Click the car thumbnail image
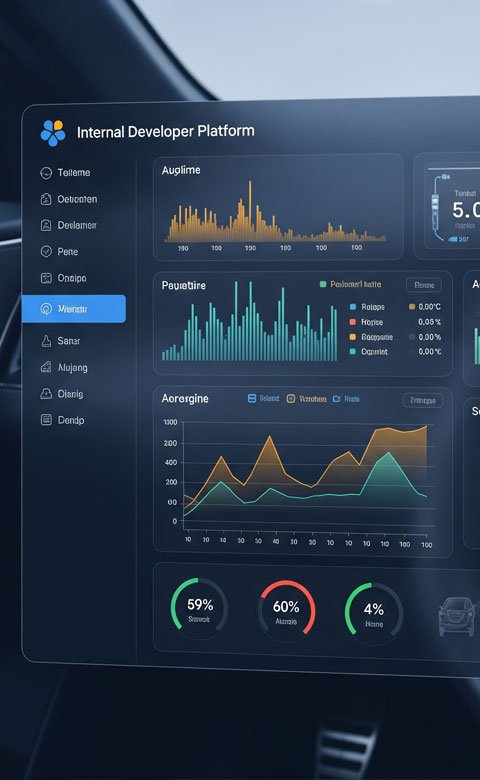Screen dimensions: 480x780 pos(457,617)
